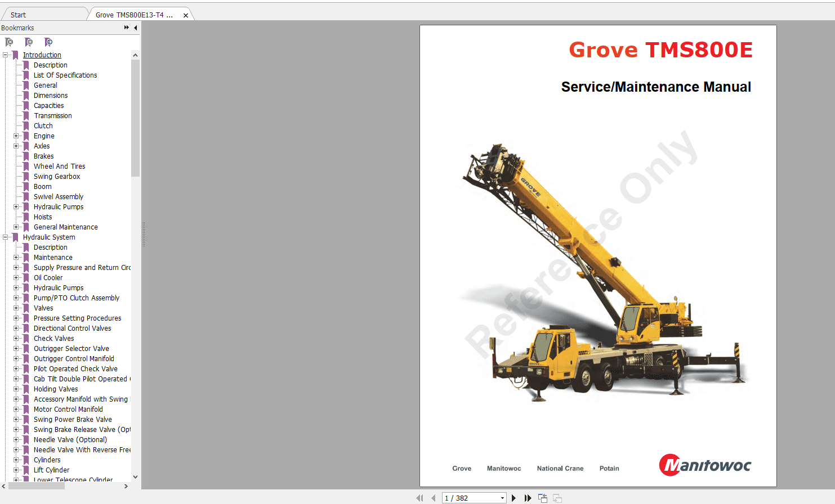Open the Dimensions bookmark
The width and height of the screenshot is (835, 504).
[x=50, y=95]
